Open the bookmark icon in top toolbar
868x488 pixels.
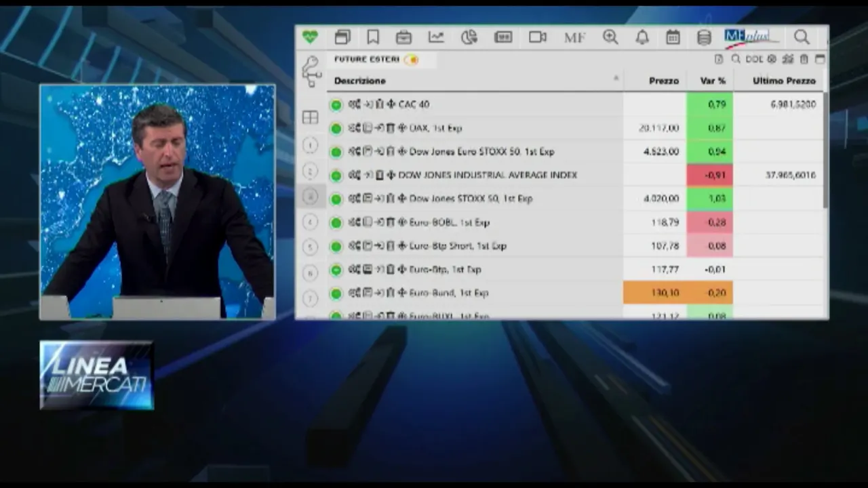pyautogui.click(x=373, y=37)
